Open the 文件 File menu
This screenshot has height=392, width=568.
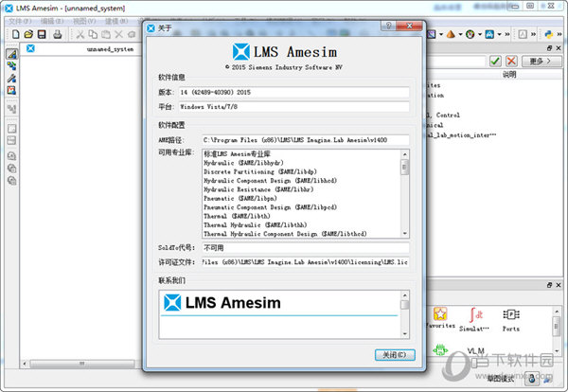(x=20, y=21)
